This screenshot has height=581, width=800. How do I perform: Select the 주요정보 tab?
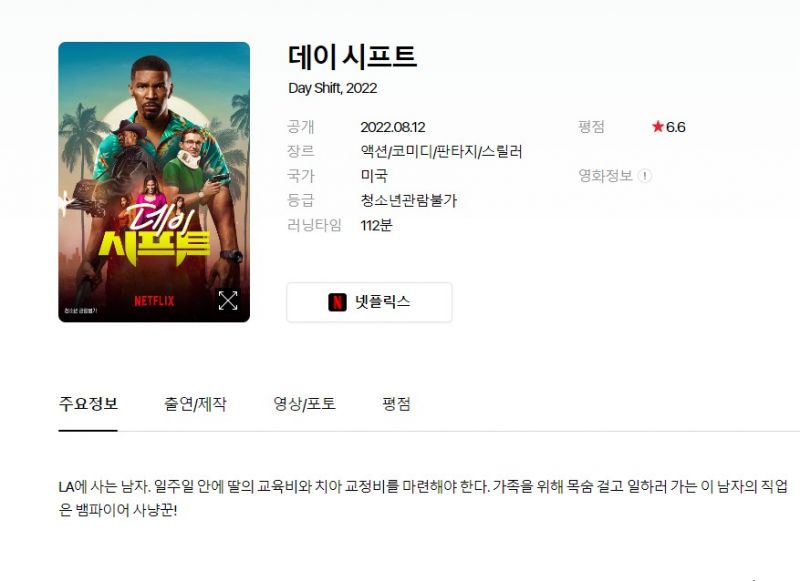[88, 404]
